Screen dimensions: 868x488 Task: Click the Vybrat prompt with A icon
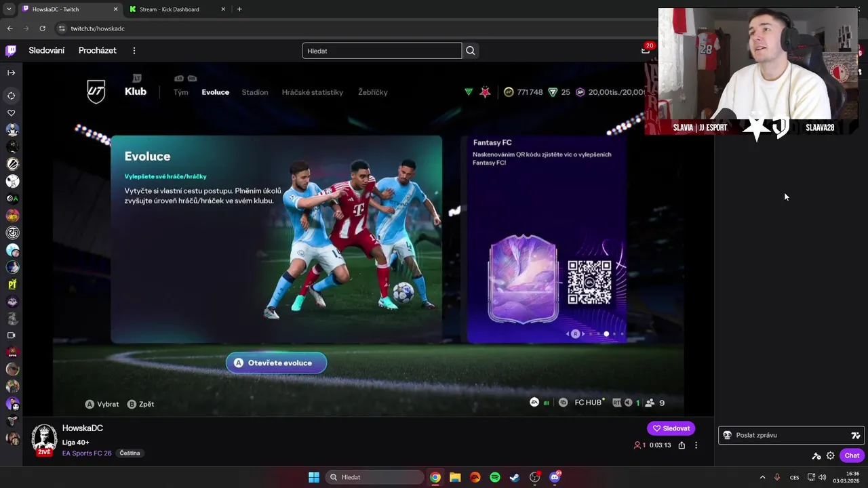(x=102, y=404)
